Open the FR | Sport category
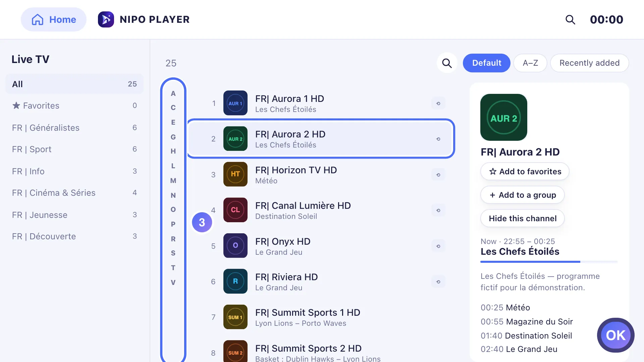This screenshot has height=362, width=644. pos(74,149)
